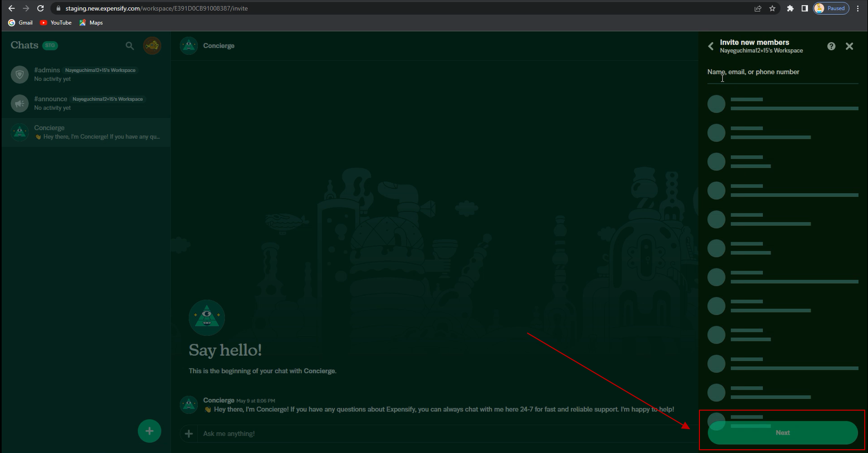Click the Paused profile button
The width and height of the screenshot is (868, 453).
click(831, 8)
